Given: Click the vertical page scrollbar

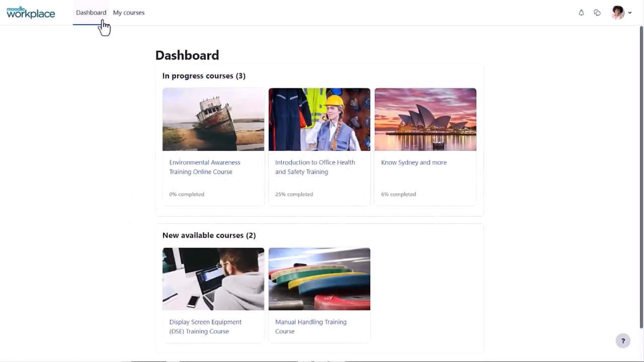Looking at the screenshot, I should [x=641, y=176].
